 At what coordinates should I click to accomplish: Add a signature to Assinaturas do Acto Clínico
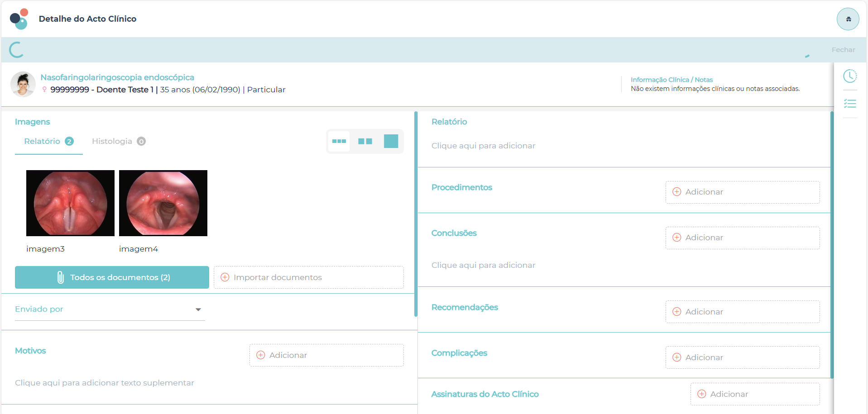(x=755, y=394)
